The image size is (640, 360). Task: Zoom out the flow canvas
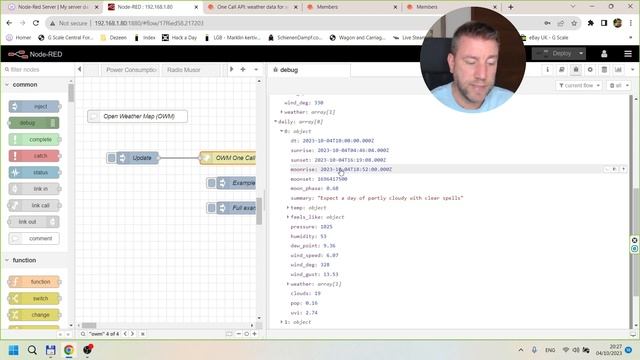pyautogui.click(x=239, y=334)
